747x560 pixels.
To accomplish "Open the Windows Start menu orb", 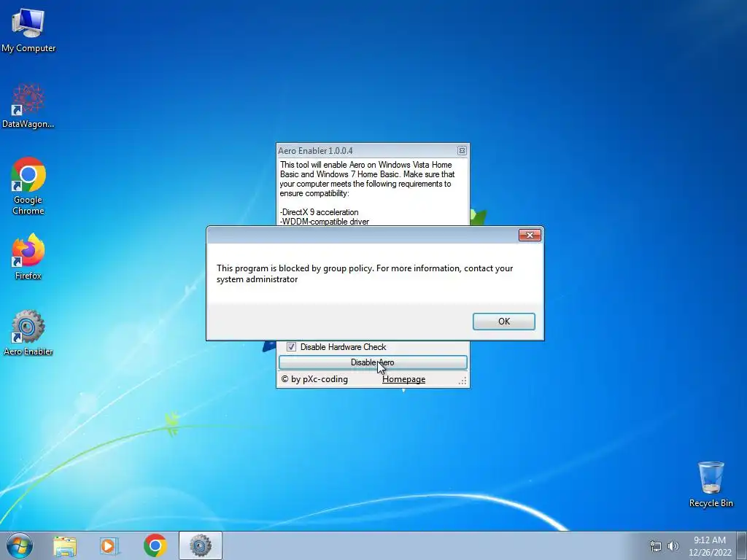I will coord(20,545).
